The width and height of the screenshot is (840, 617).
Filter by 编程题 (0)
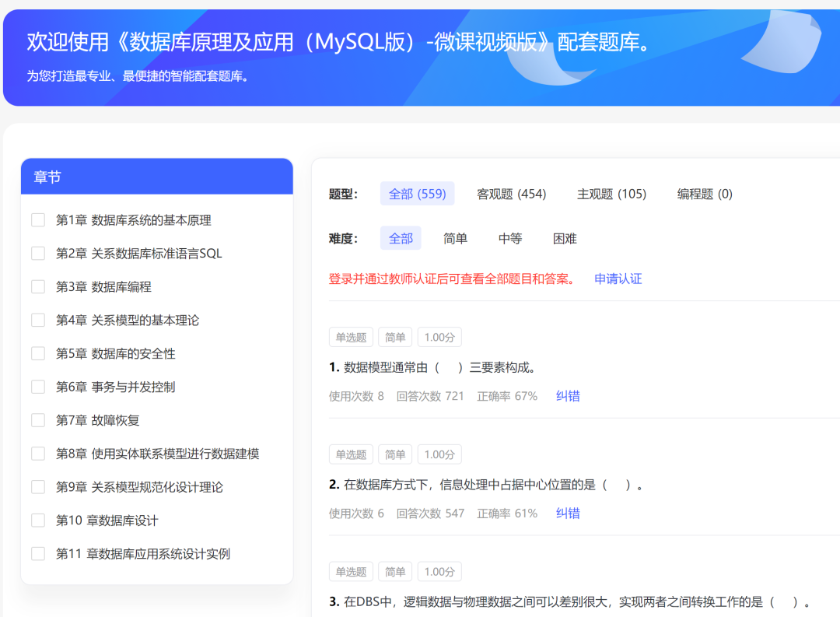point(705,194)
